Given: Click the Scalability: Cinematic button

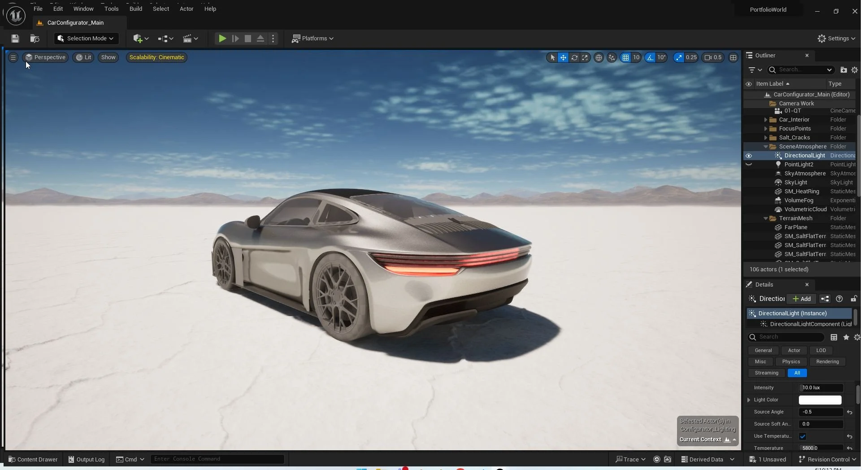Looking at the screenshot, I should (156, 57).
